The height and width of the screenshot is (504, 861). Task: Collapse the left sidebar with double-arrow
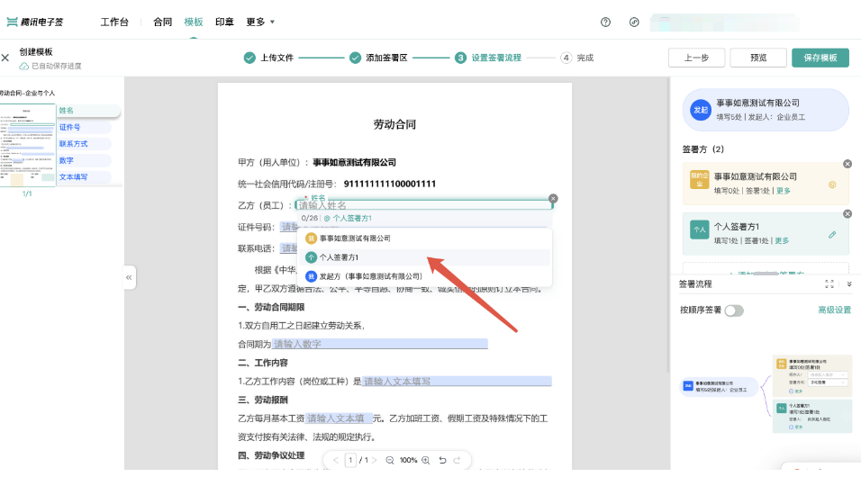coord(129,277)
